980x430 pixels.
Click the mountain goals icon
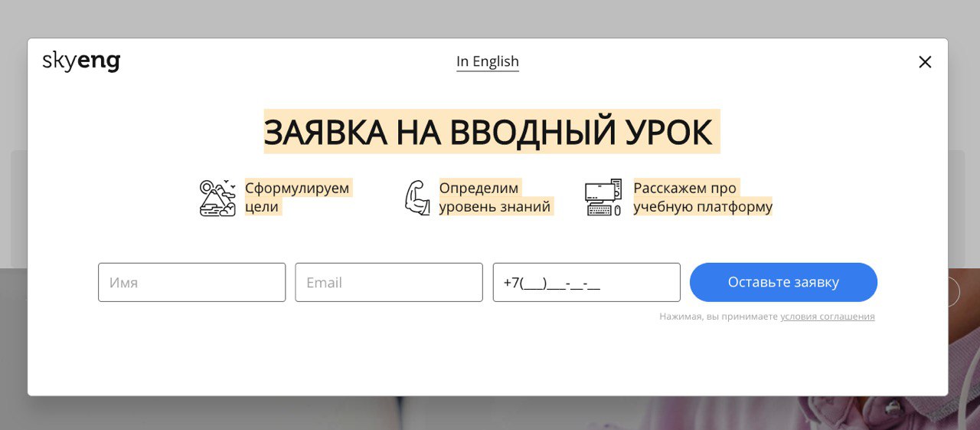(x=217, y=198)
